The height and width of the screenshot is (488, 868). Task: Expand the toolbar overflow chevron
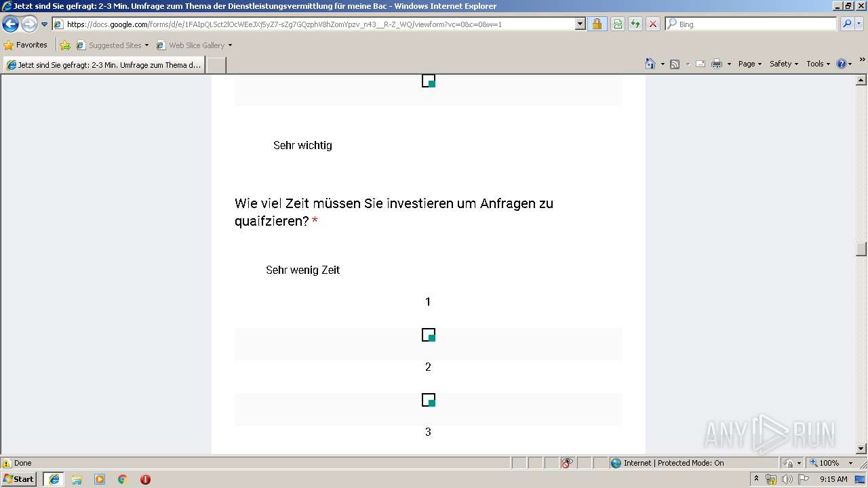tap(862, 60)
